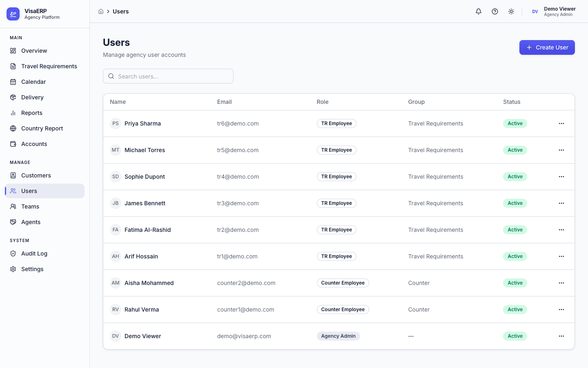The width and height of the screenshot is (588, 368).
Task: Click the Reports chart icon
Action: tap(13, 113)
